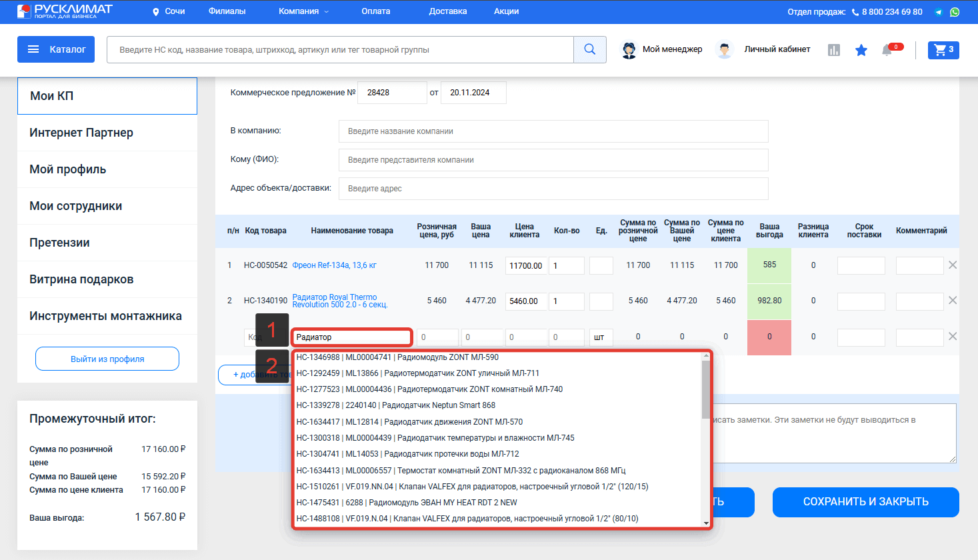Focus the proposal number field 28428

392,93
